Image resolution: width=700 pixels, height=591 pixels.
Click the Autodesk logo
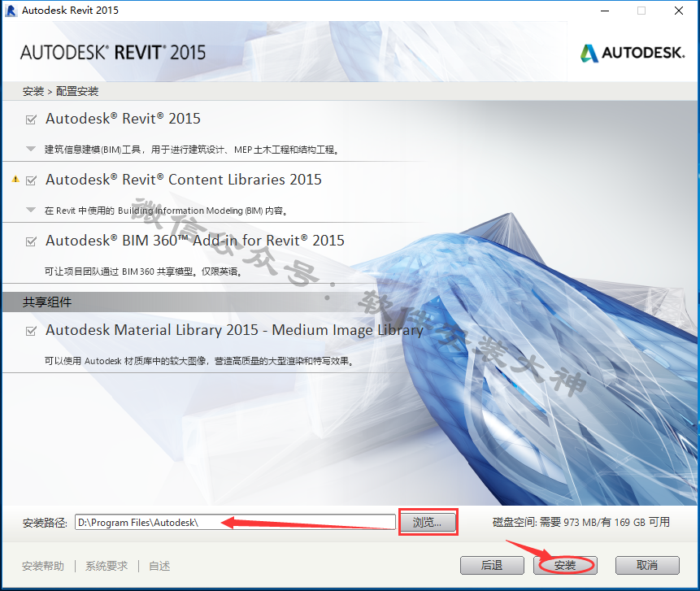coord(633,53)
